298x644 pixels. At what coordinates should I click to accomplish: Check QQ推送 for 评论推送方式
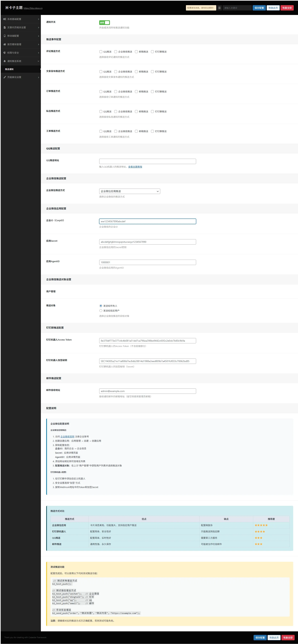pyautogui.click(x=101, y=52)
